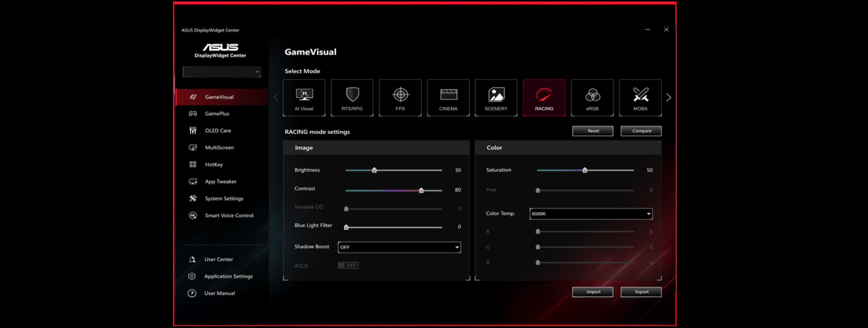Go to the GamePlus section
Image resolution: width=868 pixels, height=328 pixels.
click(x=217, y=114)
